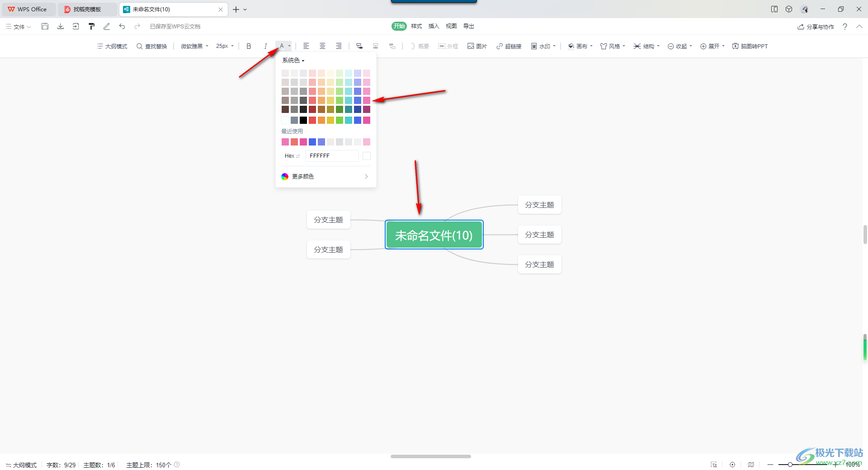Open the 画布 canvas dropdown

580,46
